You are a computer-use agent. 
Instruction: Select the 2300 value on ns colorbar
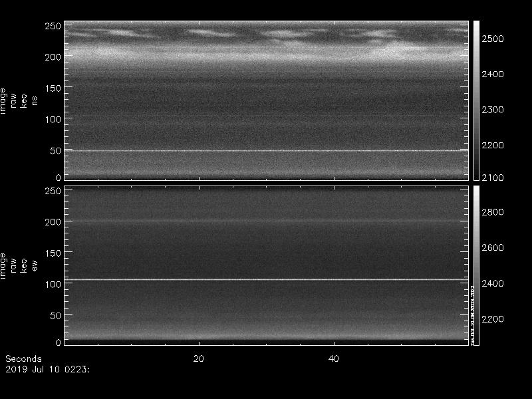tap(493, 110)
